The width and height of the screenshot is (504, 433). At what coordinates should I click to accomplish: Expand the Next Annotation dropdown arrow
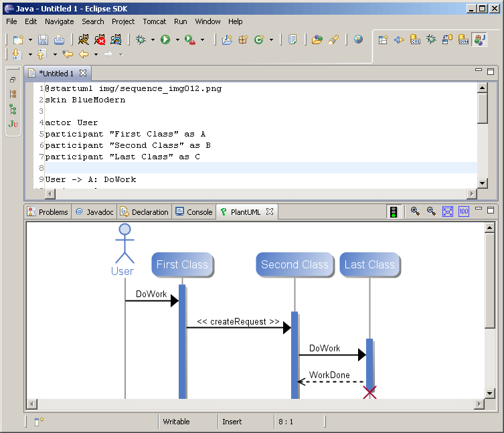[x=30, y=55]
